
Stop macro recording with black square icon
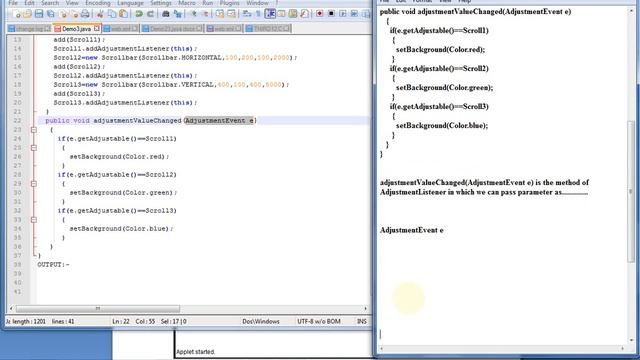pyautogui.click(x=331, y=14)
